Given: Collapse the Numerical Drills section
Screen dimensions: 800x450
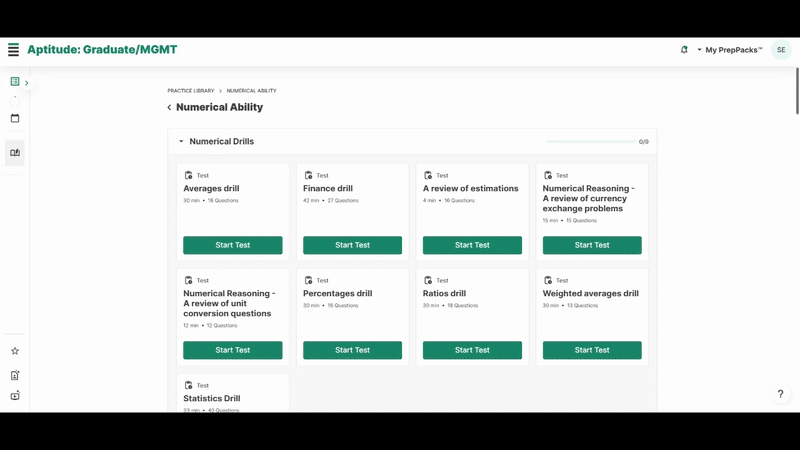Looking at the screenshot, I should (x=181, y=142).
